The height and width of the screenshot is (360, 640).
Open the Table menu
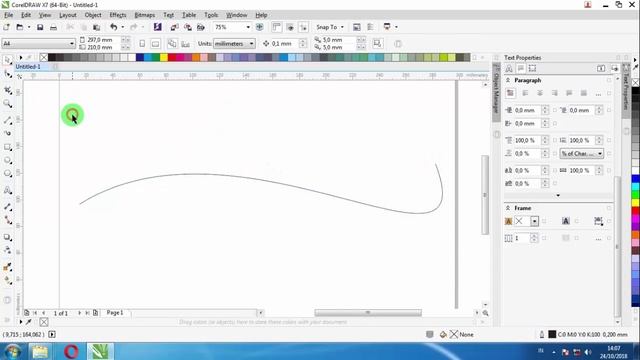click(189, 15)
